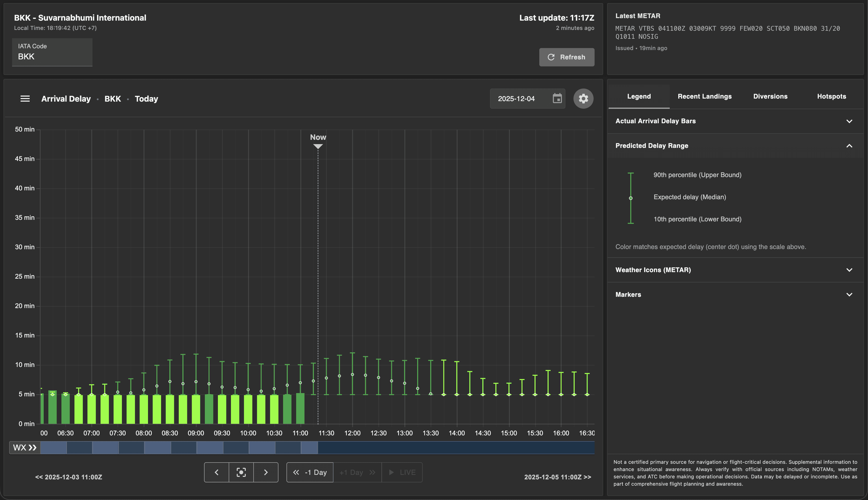Image resolution: width=868 pixels, height=500 pixels.
Task: Click the Refresh button
Action: point(566,57)
